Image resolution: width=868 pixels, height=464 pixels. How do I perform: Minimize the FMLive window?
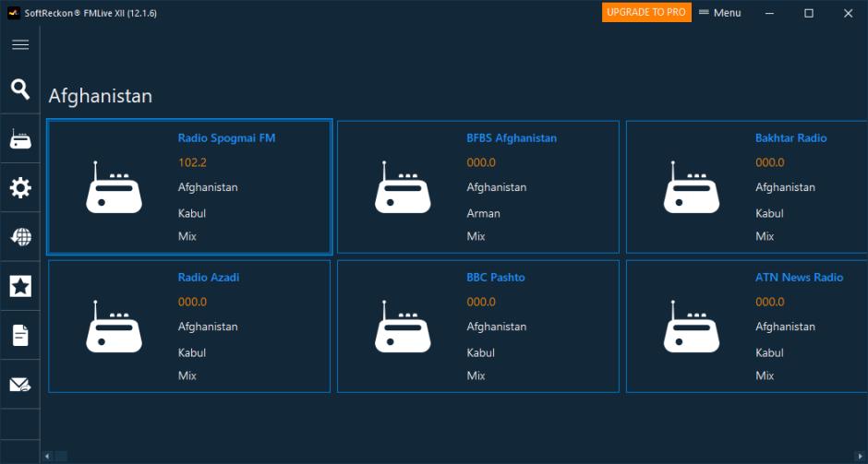769,13
